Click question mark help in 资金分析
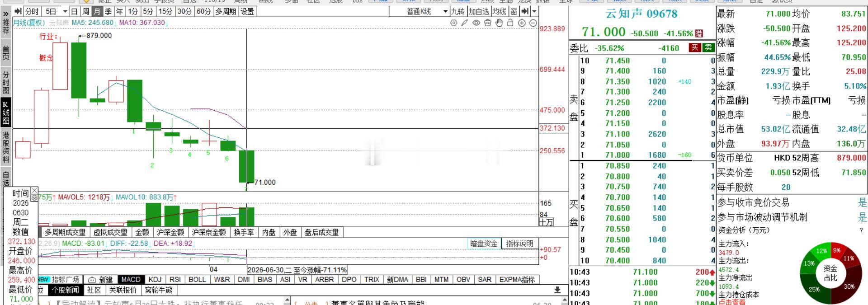 click(x=861, y=230)
